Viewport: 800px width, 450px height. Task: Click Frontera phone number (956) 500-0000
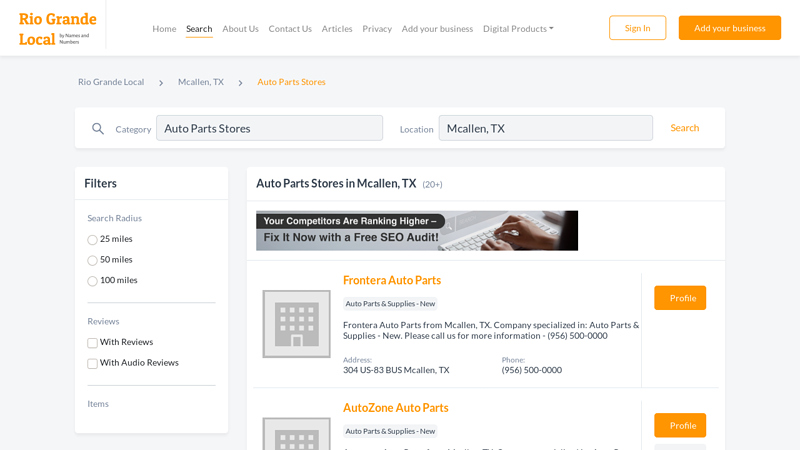(532, 370)
